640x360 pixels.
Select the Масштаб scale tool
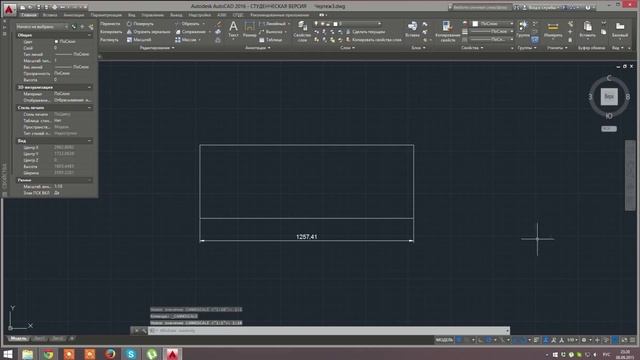pyautogui.click(x=139, y=40)
